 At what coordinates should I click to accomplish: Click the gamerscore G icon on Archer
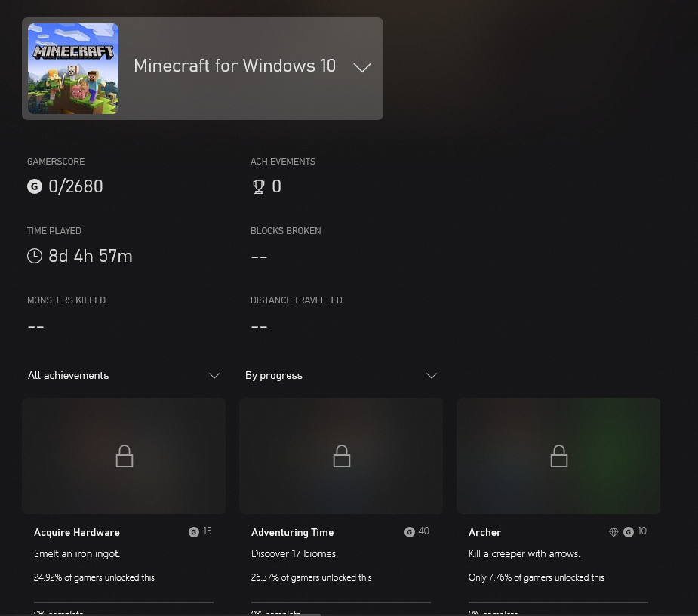click(628, 531)
